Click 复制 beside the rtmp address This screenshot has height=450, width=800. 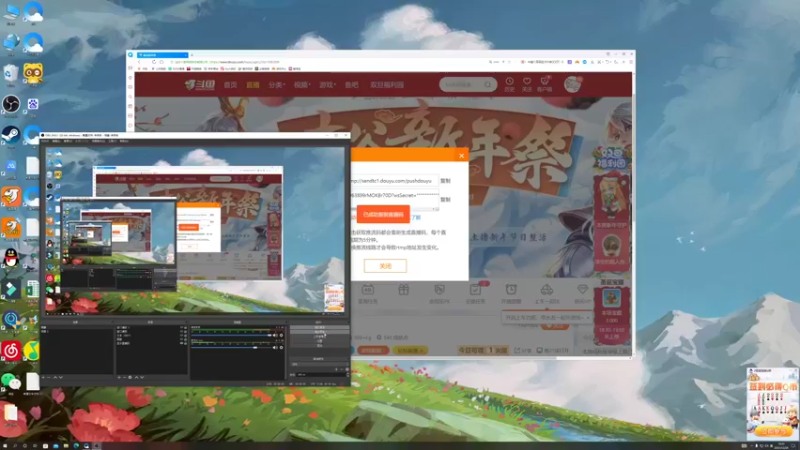click(x=445, y=181)
